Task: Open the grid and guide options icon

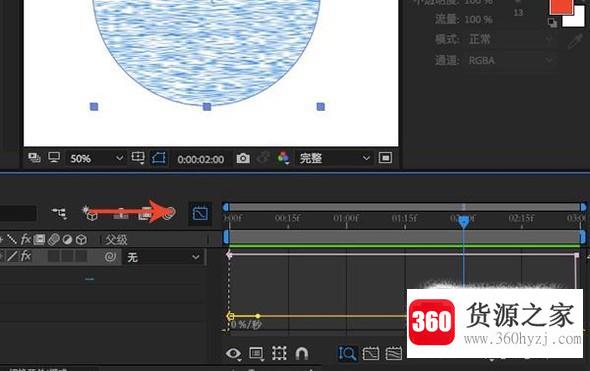Action: coord(138,158)
